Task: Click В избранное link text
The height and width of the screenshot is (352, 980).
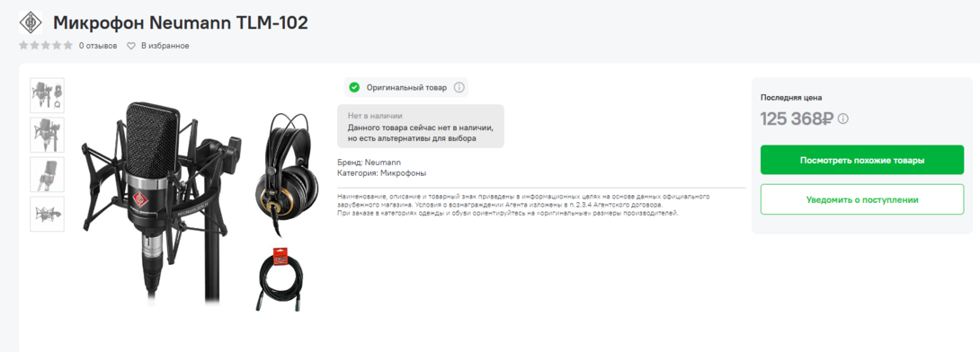Action: (165, 46)
